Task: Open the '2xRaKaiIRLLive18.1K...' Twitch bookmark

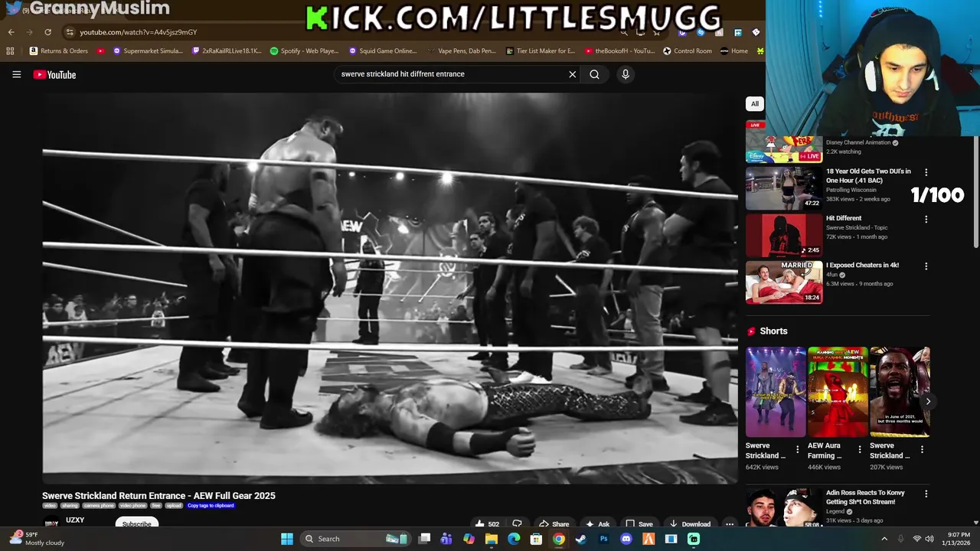Action: [x=227, y=51]
